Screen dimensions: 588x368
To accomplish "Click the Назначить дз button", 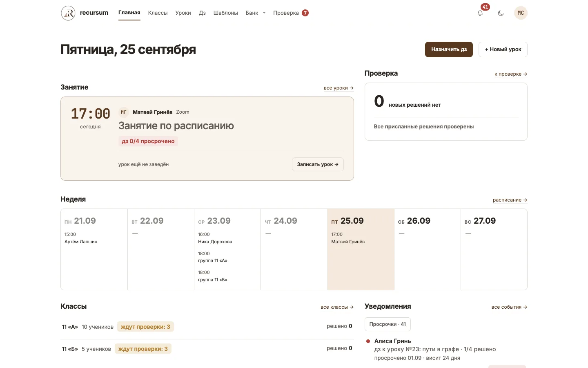I will coord(449,49).
